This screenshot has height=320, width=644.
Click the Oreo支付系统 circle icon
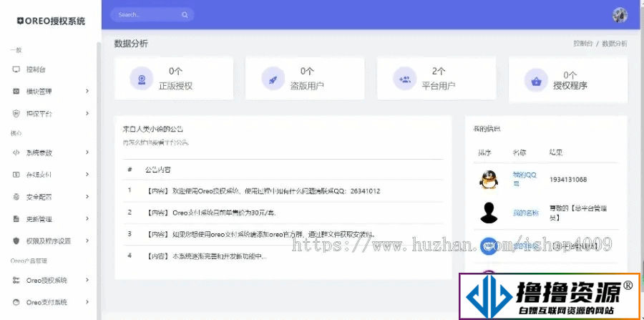point(16,302)
